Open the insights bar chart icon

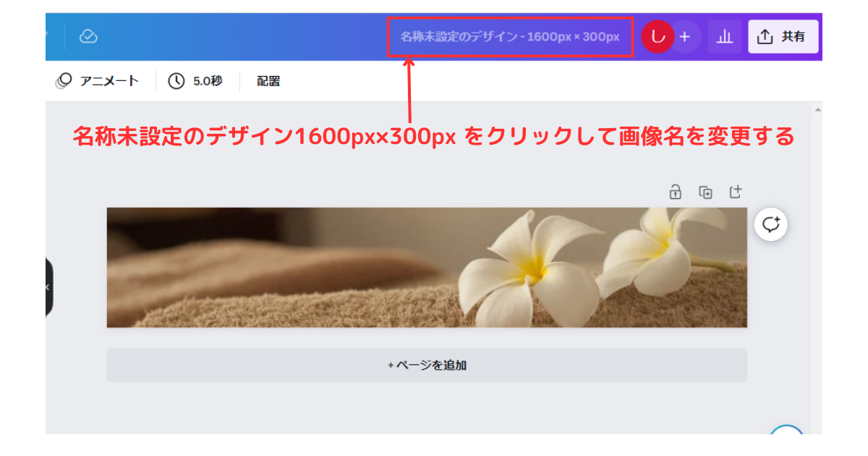(x=725, y=36)
